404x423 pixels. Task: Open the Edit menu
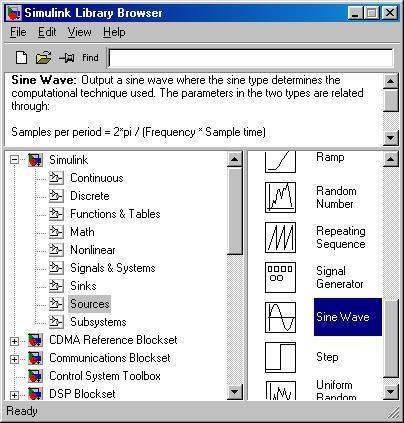[x=47, y=32]
